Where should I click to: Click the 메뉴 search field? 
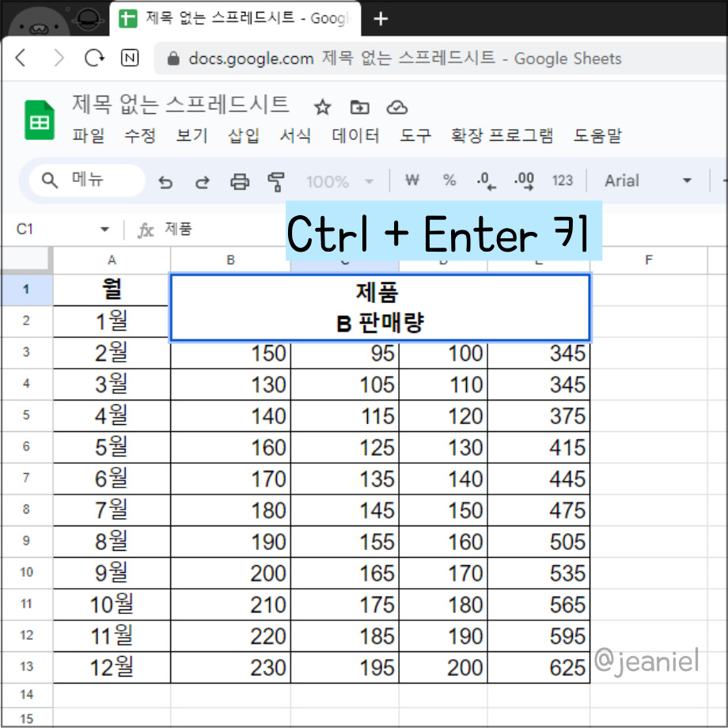87,180
